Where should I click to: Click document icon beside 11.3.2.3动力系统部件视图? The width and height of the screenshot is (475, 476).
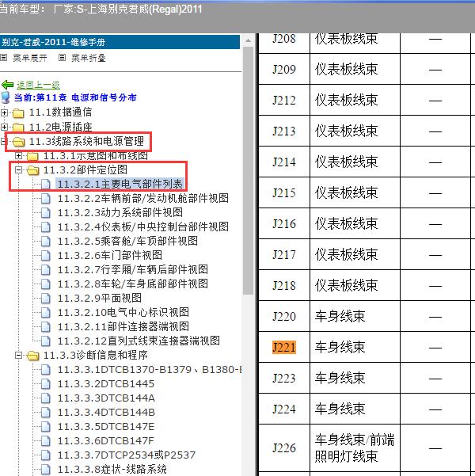(46, 213)
